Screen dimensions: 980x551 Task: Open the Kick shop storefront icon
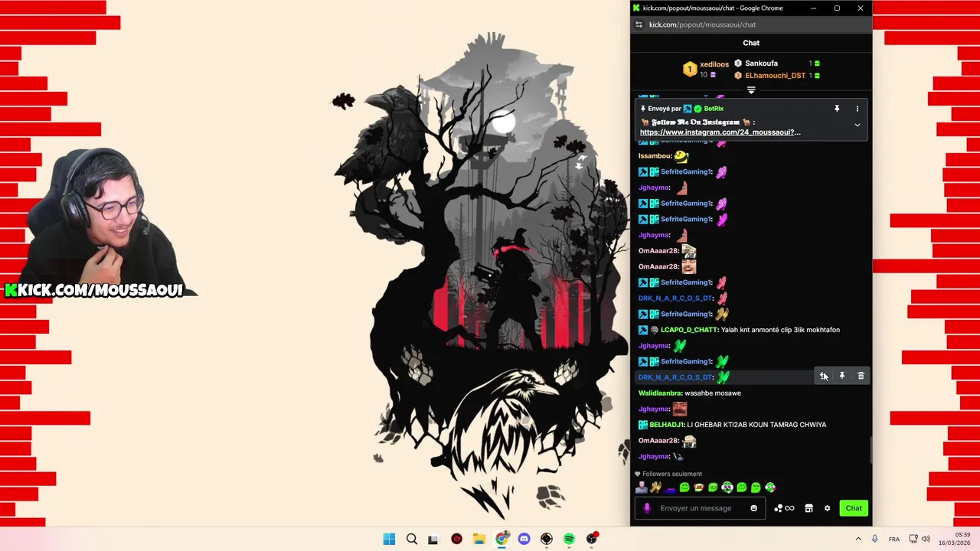(x=808, y=508)
